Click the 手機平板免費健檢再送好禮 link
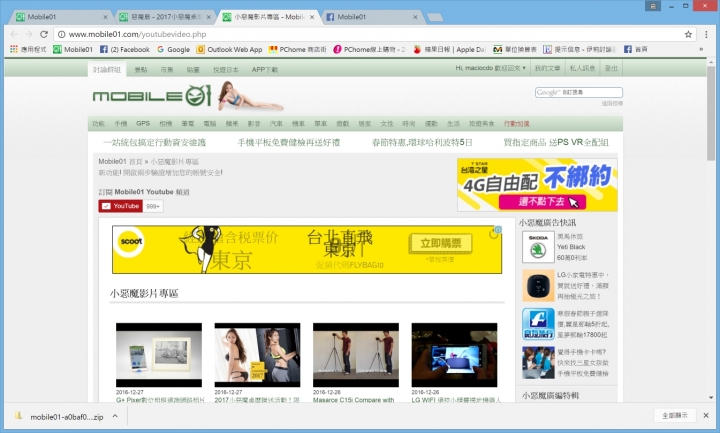Viewport: 720px width, 433px height. coord(289,142)
